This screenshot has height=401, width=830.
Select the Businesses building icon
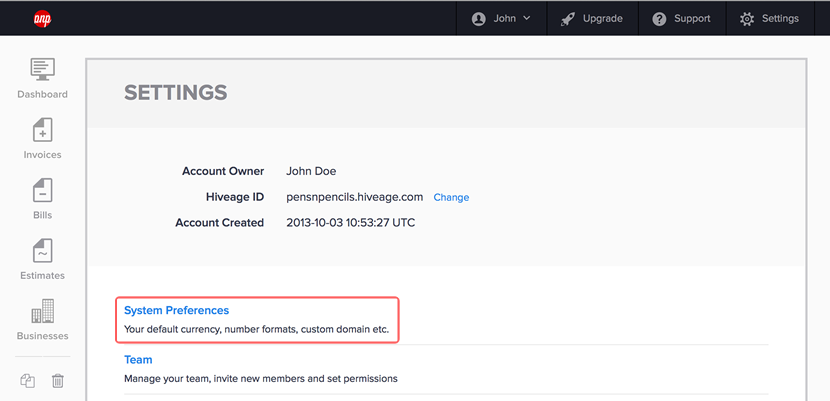point(42,311)
